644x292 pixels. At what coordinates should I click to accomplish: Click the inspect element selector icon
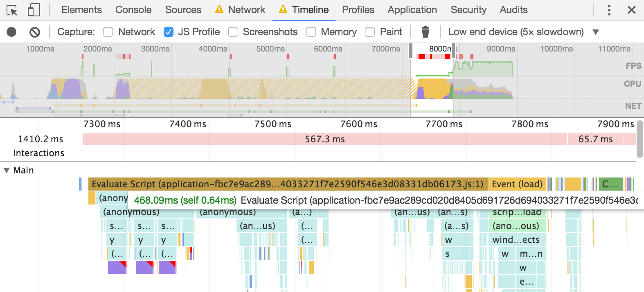(12, 10)
